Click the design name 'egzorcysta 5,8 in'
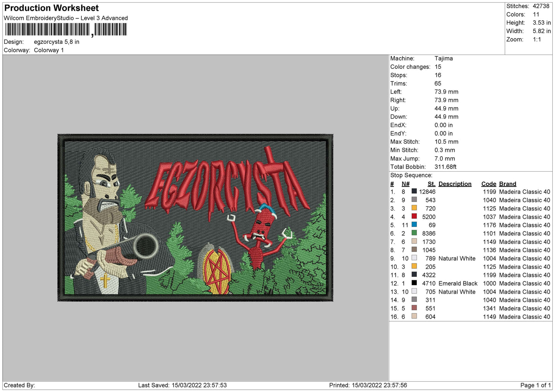Image resolution: width=555 pixels, height=392 pixels. (56, 42)
